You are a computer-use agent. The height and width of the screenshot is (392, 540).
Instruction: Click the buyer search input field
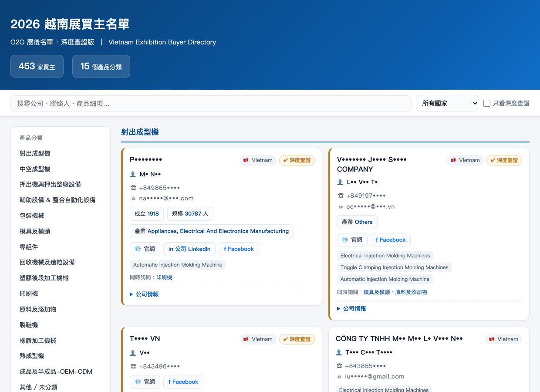(211, 103)
